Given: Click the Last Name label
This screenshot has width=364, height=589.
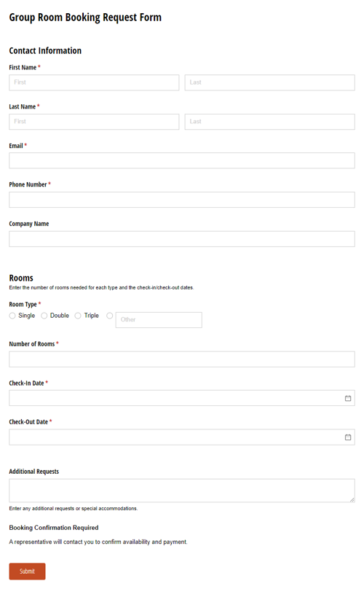Looking at the screenshot, I should tap(22, 106).
